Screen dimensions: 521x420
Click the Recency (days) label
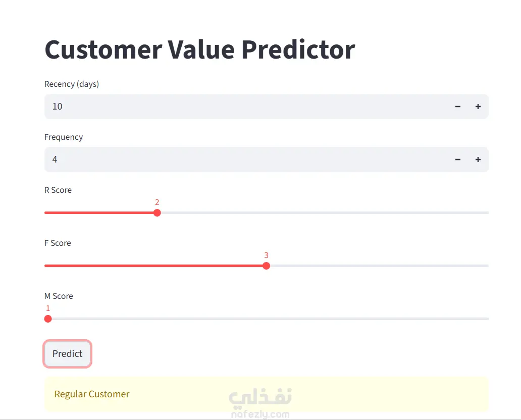72,84
